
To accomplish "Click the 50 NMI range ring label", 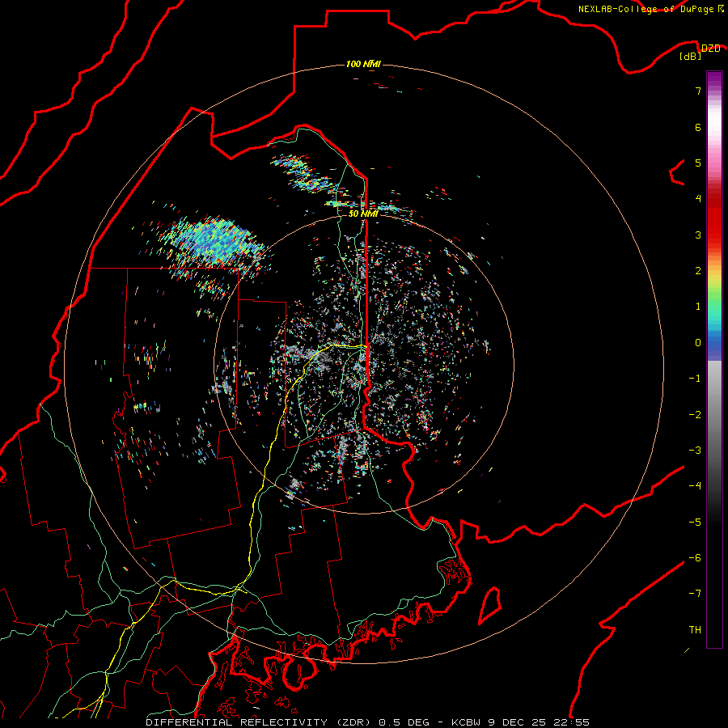I will 363,214.
